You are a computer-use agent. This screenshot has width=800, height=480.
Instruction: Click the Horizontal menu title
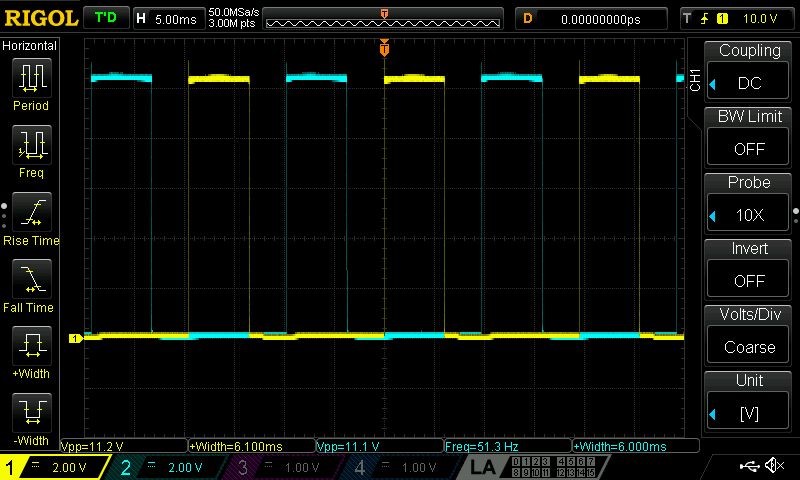pyautogui.click(x=29, y=45)
